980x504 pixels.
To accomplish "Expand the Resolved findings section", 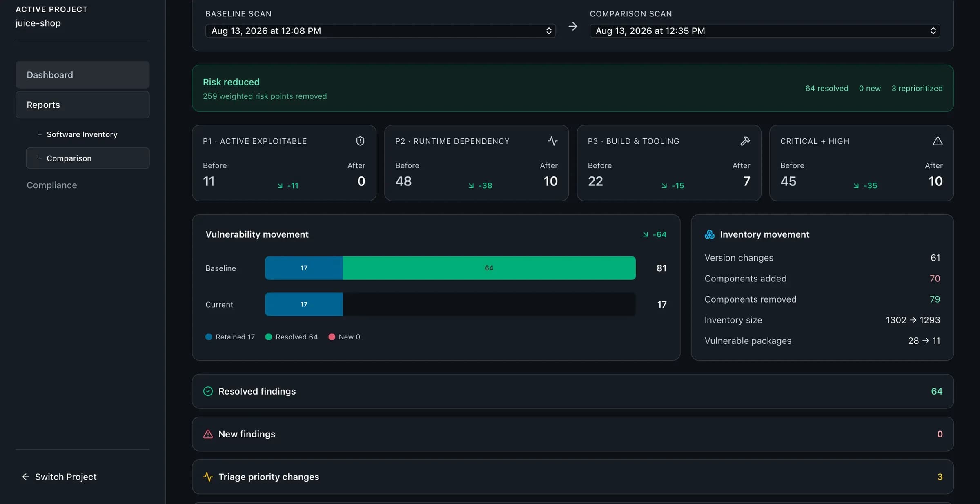I will (x=572, y=391).
